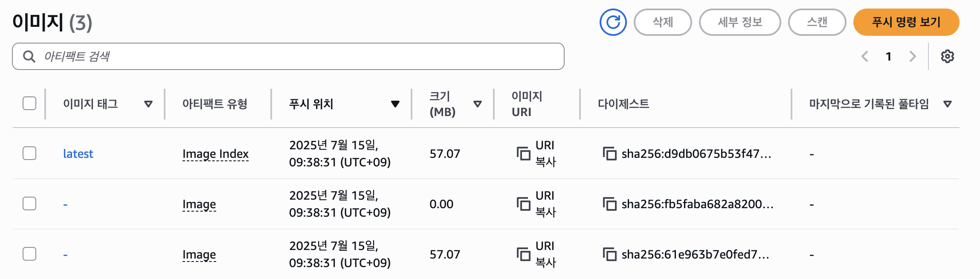
Task: Sort by 크기 (MB) column arrow
Action: tap(478, 104)
